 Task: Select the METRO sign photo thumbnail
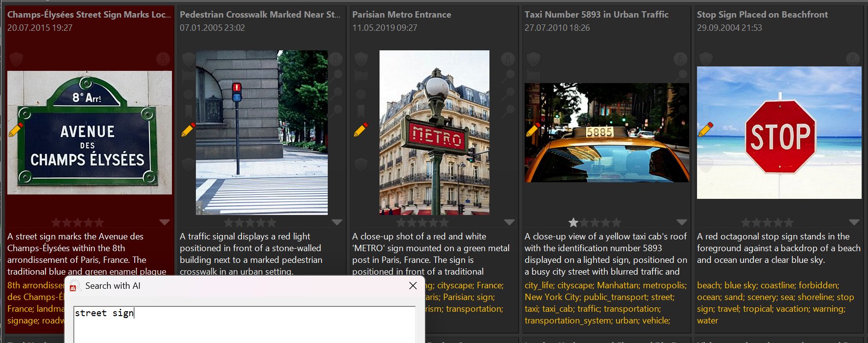[434, 132]
